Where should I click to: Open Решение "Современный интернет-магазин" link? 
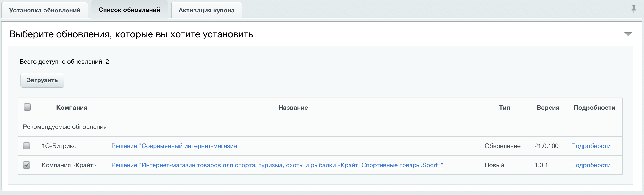pyautogui.click(x=176, y=146)
